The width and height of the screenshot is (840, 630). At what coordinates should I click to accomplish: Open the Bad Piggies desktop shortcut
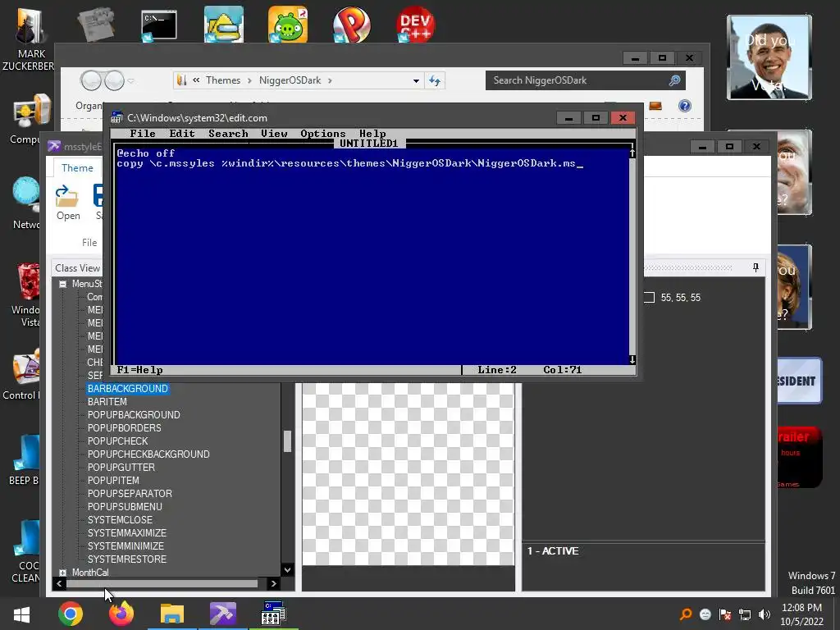[288, 25]
